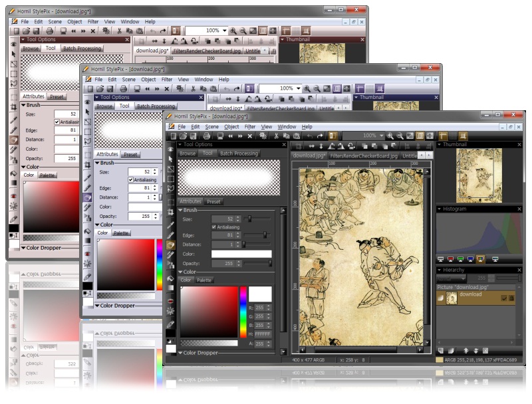The height and width of the screenshot is (404, 532).
Task: Open the Filter menu in the dark-themed window
Action: (x=249, y=126)
